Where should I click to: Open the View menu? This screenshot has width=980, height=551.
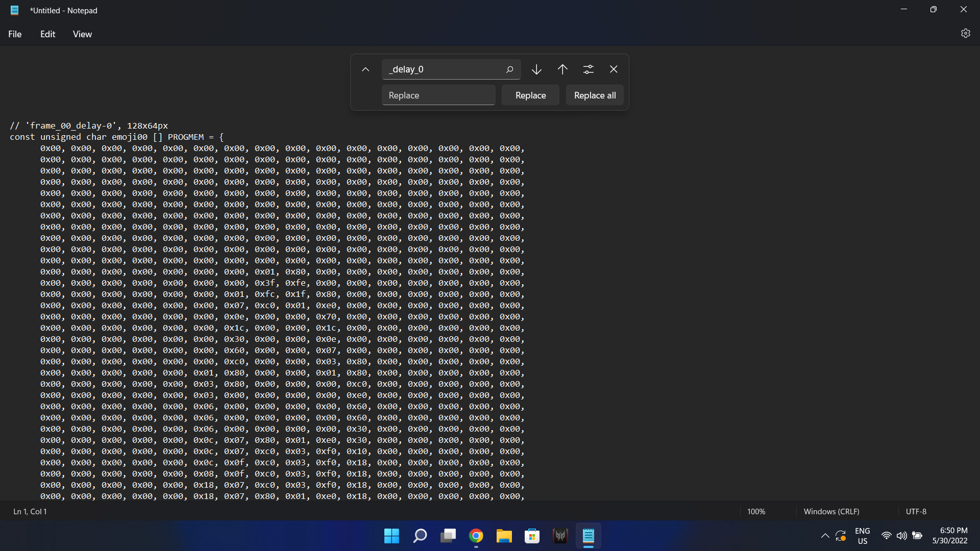(x=82, y=34)
